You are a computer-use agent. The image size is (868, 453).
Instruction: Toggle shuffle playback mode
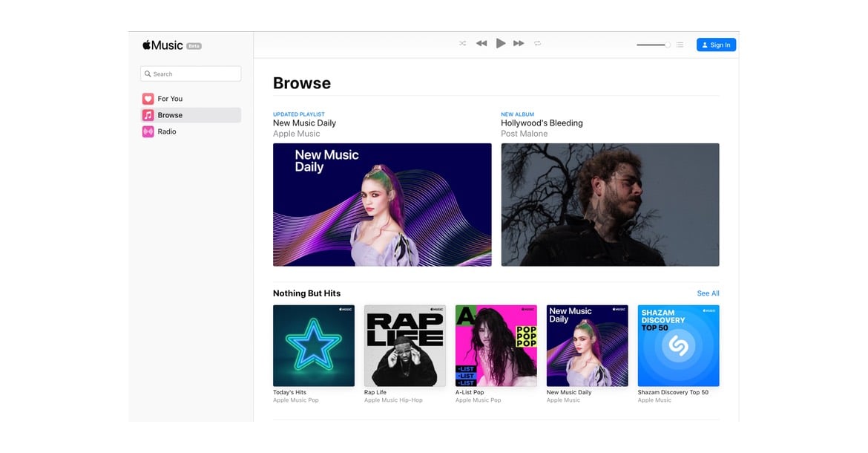[x=462, y=44]
